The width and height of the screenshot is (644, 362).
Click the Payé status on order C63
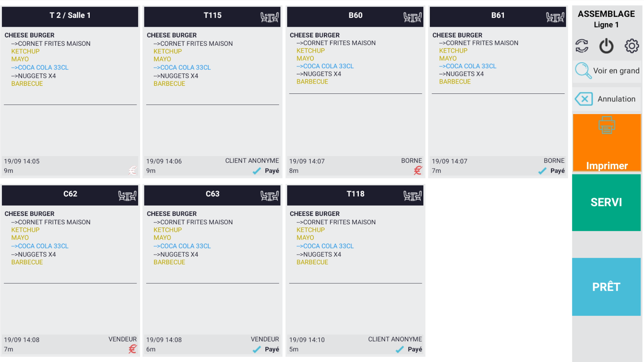pos(271,349)
